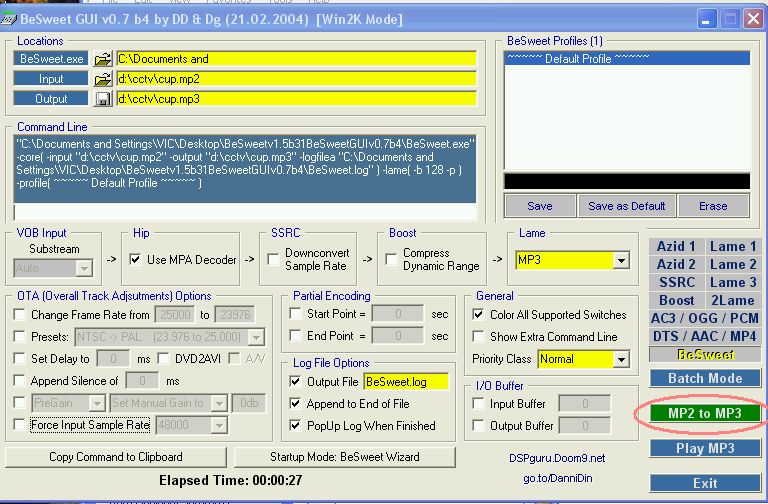Enable Append Silence of checkbox
Viewport: 768px width, 504px height.
(20, 381)
